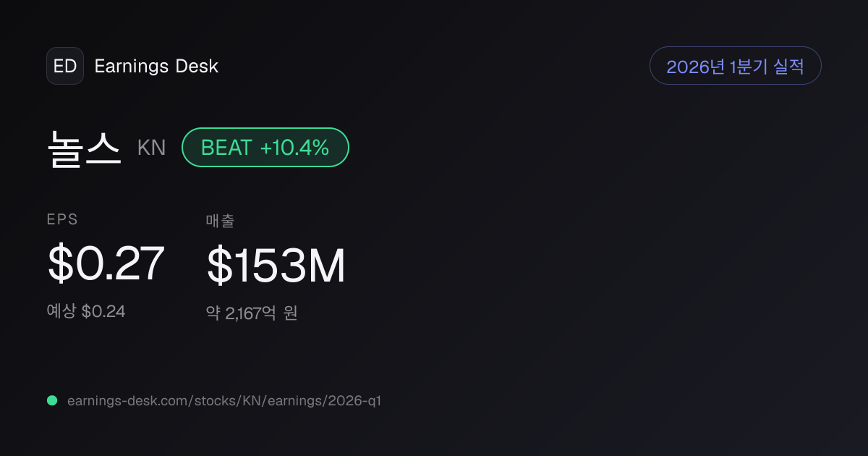
Task: Click the ED letters inside the logo
Action: 65,66
